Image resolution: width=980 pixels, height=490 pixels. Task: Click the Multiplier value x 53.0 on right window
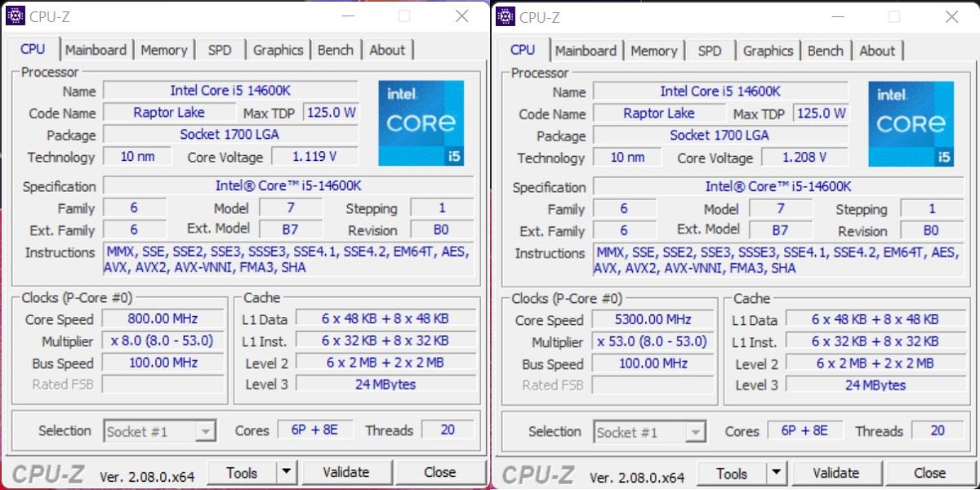pos(653,341)
